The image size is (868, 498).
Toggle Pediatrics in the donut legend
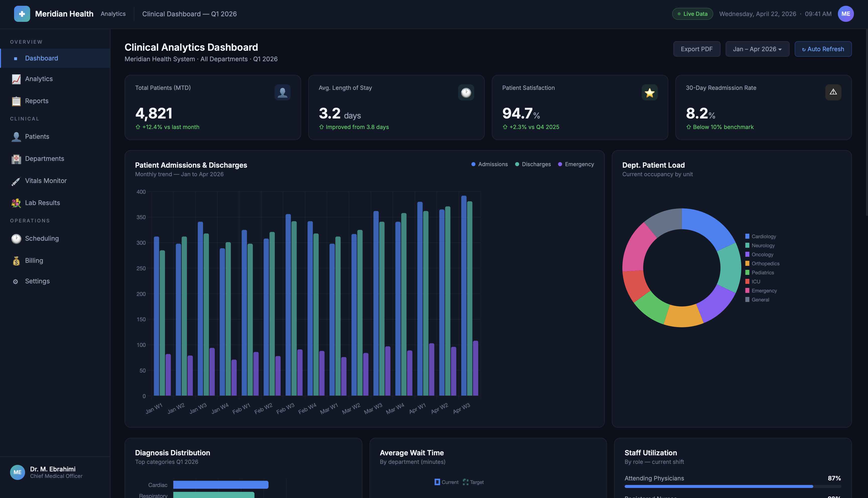click(759, 273)
